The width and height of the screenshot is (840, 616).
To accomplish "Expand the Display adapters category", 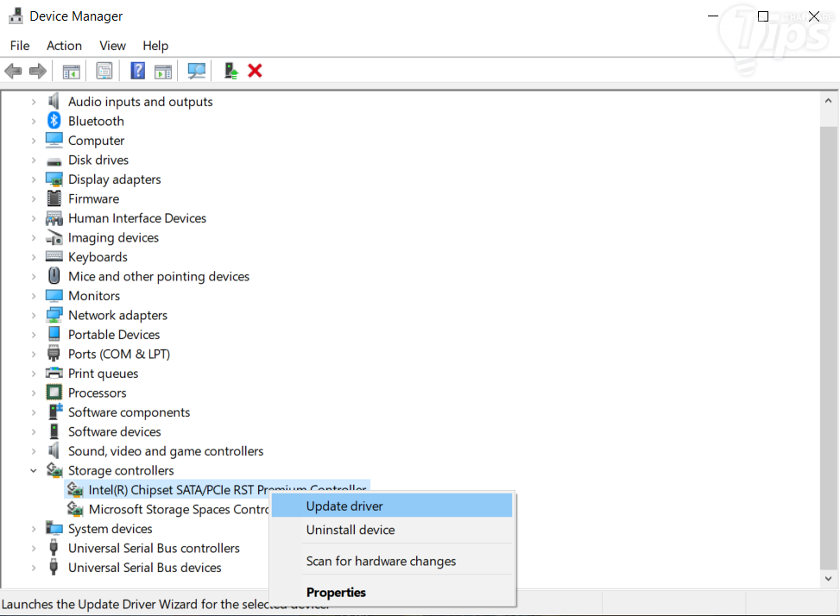I will pyautogui.click(x=33, y=179).
